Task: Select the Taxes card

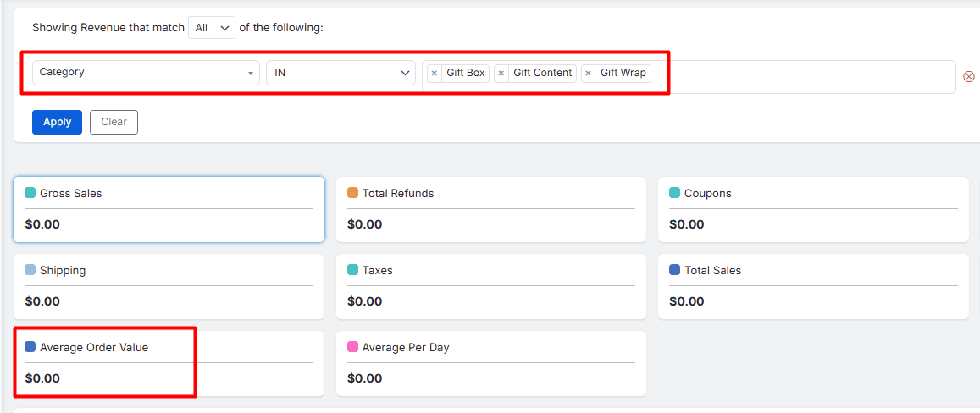Action: 490,287
